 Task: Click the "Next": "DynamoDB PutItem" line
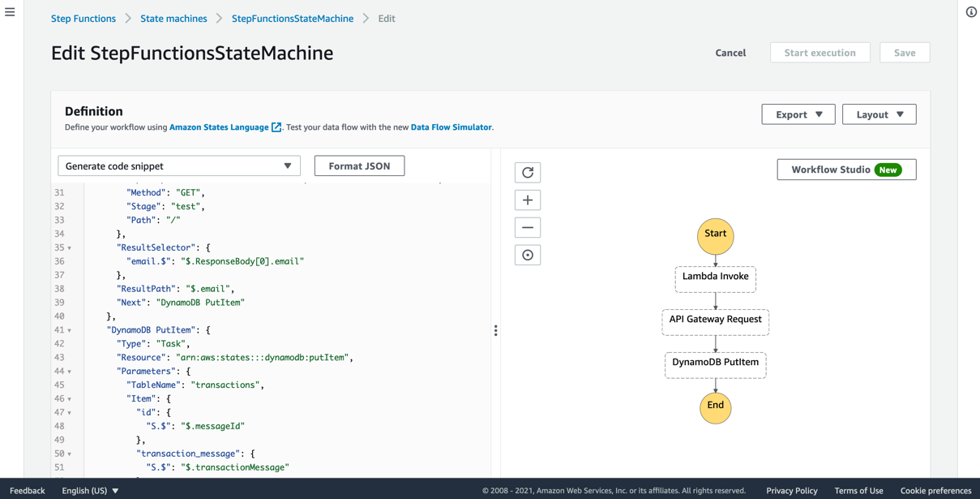(180, 303)
